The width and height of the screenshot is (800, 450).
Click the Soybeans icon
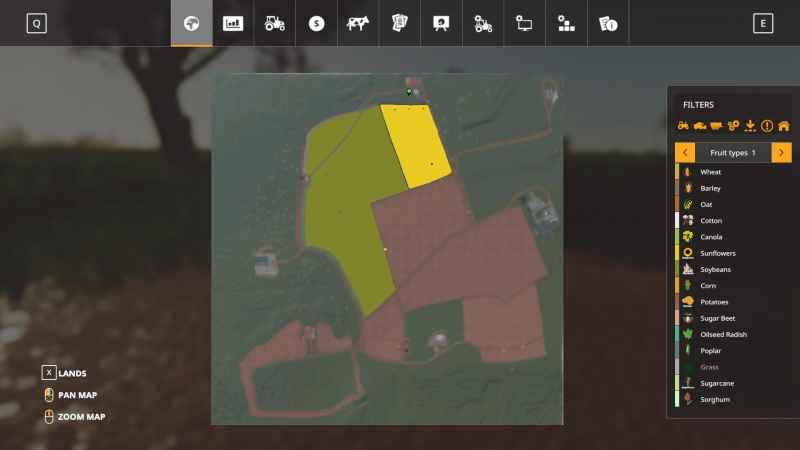click(x=688, y=269)
